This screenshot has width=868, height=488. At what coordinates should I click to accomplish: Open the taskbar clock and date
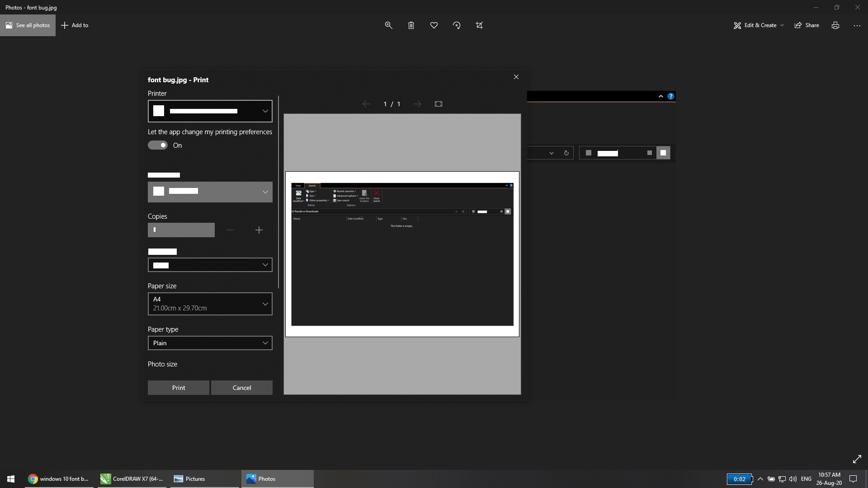(x=829, y=479)
